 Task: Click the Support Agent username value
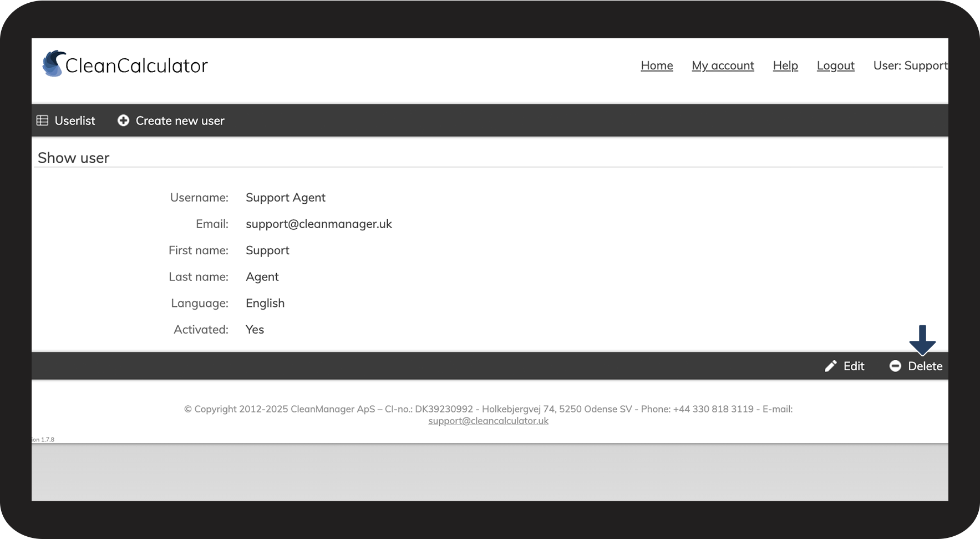(286, 198)
